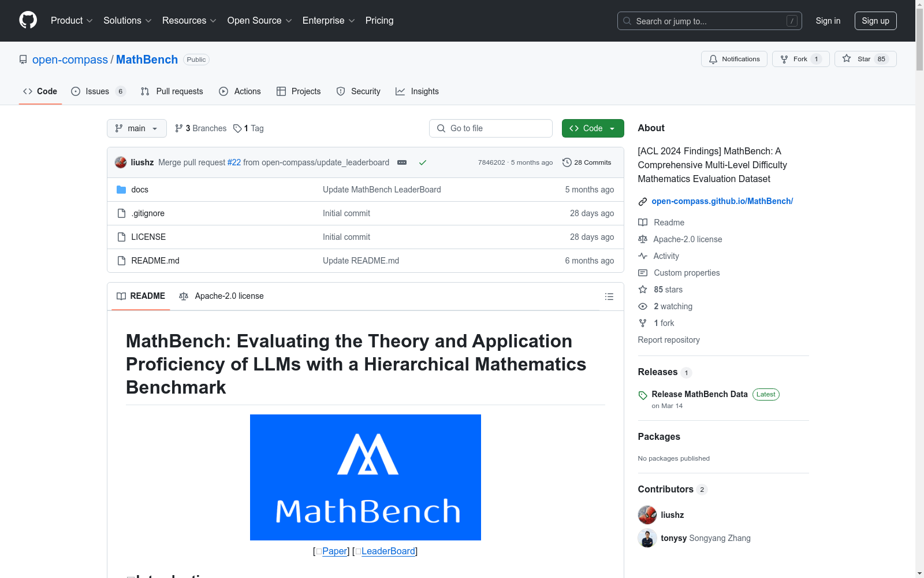Open Pricing in the navigation bar

coord(379,20)
